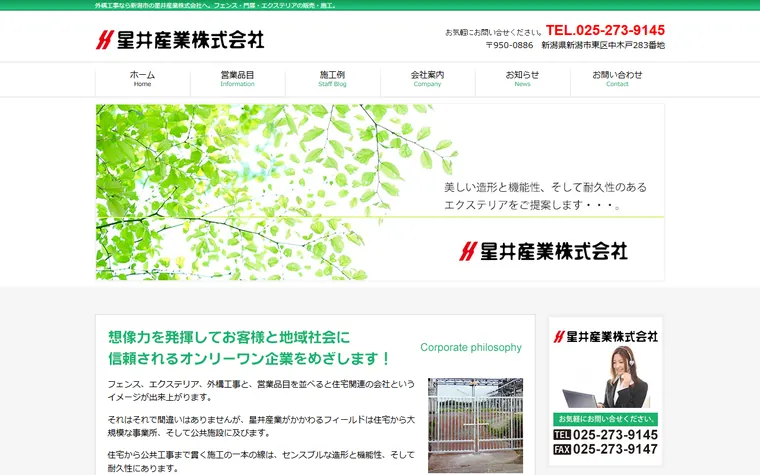This screenshot has width=760, height=475.
Task: Open the ホーム Home menu item
Action: pos(142,79)
